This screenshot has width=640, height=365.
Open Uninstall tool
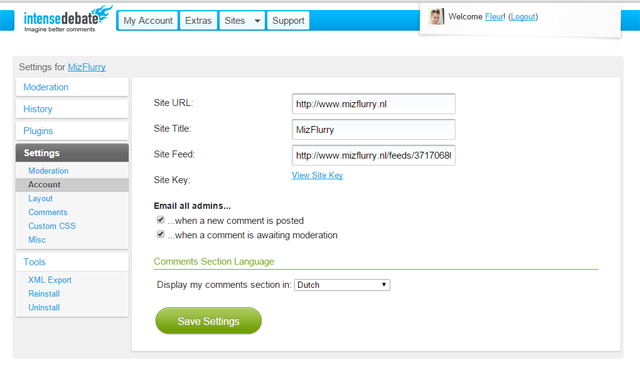click(x=44, y=307)
